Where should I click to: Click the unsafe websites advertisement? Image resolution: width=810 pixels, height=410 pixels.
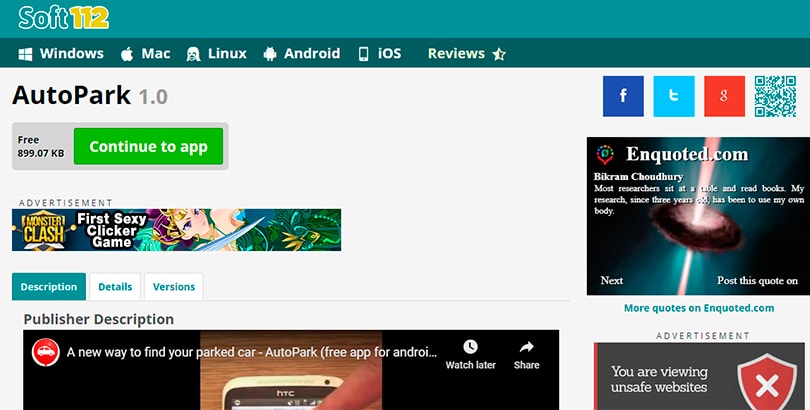click(699, 376)
